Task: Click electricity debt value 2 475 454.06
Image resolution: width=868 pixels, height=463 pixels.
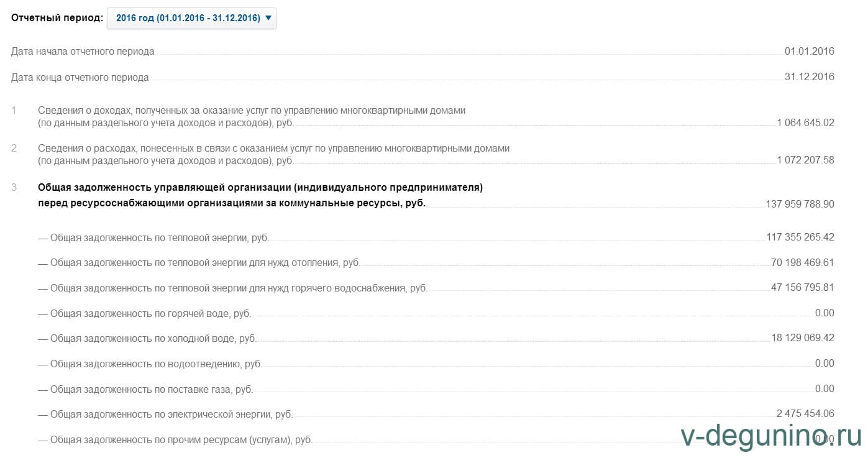Action: click(805, 413)
